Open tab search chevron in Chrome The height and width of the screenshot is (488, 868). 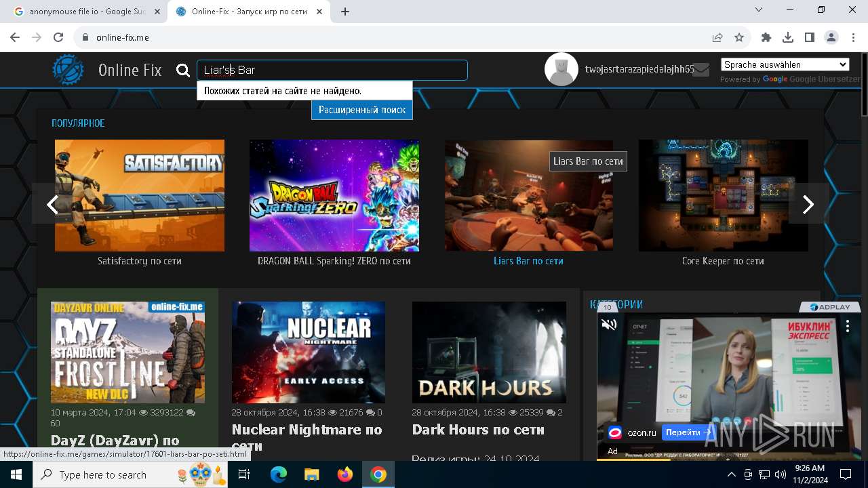click(759, 10)
